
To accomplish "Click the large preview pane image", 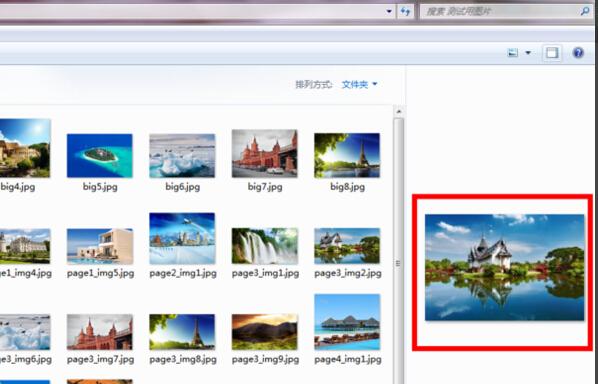I will tap(505, 267).
